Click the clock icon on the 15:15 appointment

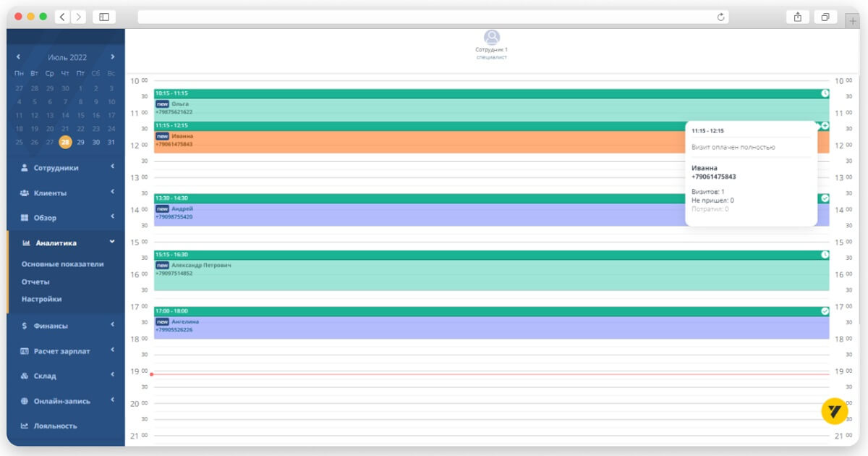(825, 255)
